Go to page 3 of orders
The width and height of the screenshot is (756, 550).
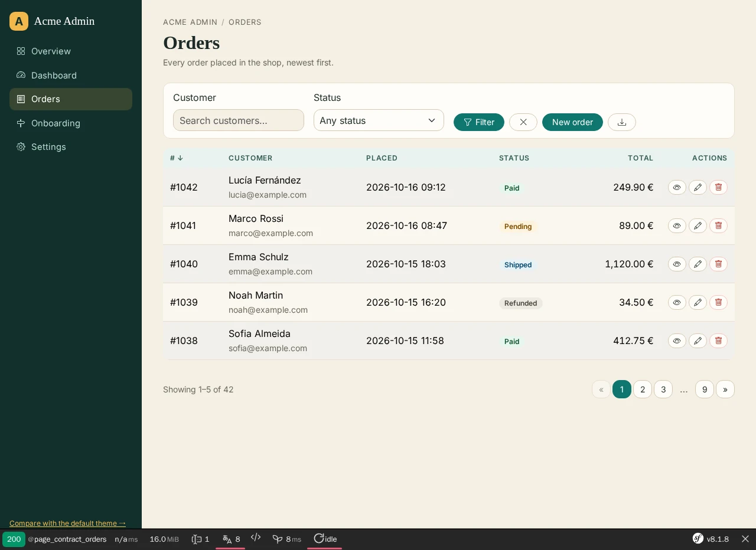[x=663, y=389]
